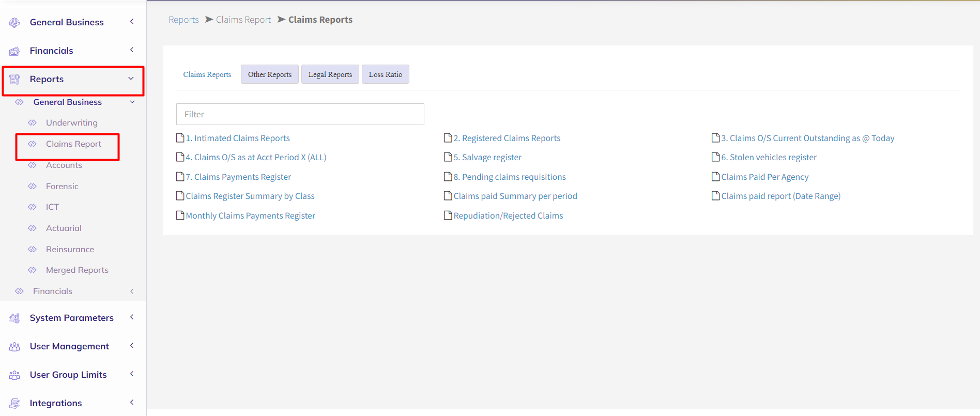Screen dimensions: 980x416
Task: Switch to the Other Reports tab
Action: point(269,74)
